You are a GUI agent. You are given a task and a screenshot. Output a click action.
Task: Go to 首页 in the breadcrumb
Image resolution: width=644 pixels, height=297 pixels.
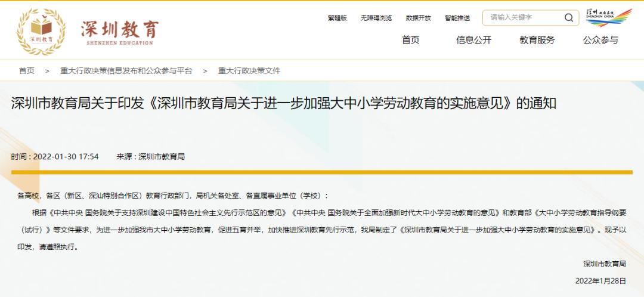tap(27, 70)
